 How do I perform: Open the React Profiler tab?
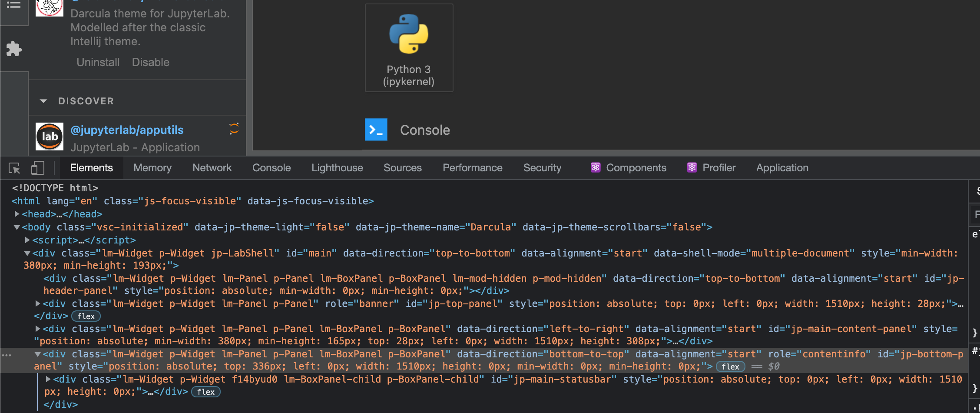[711, 168]
